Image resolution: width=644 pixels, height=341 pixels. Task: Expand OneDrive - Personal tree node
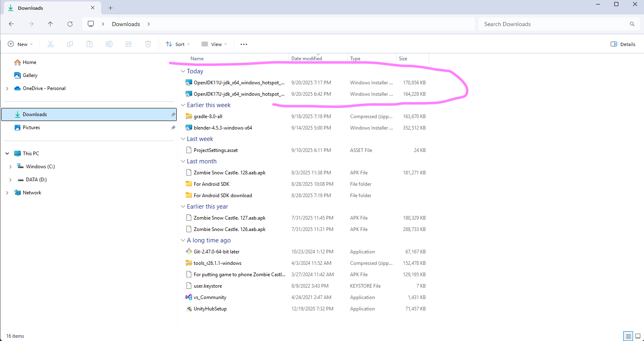[7, 88]
